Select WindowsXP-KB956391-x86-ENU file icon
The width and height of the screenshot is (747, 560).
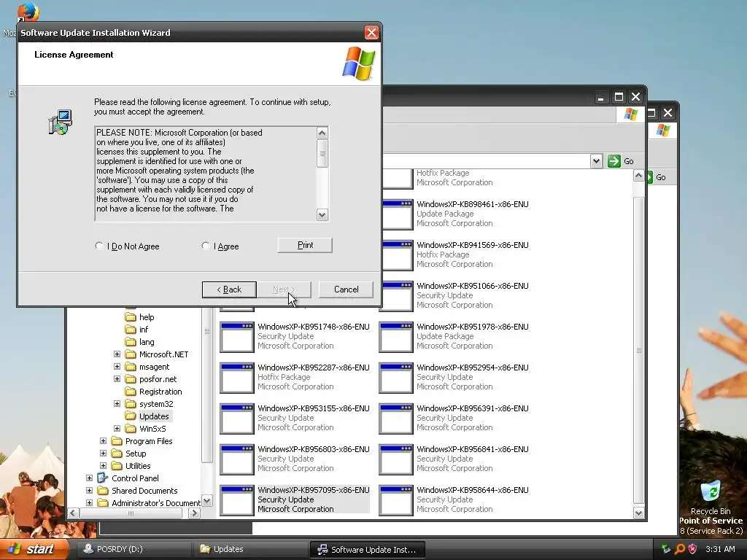click(396, 419)
